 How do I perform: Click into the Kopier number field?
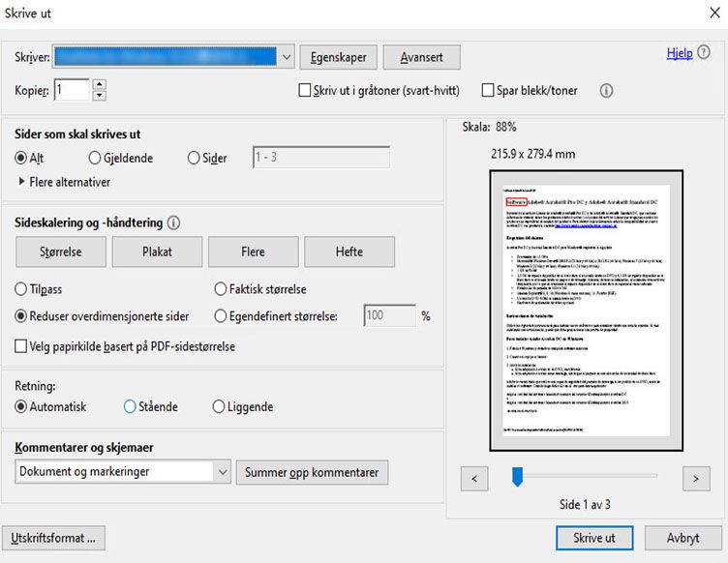coord(72,90)
